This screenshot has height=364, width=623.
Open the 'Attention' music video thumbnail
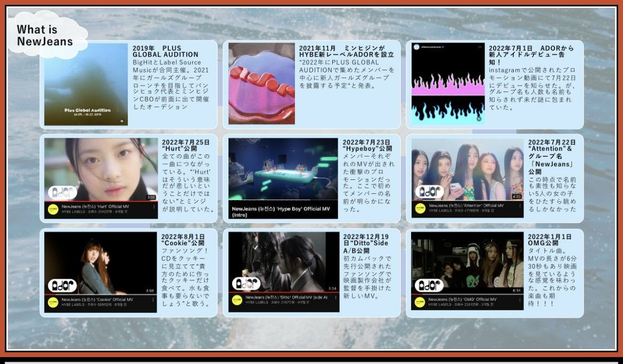[468, 169]
